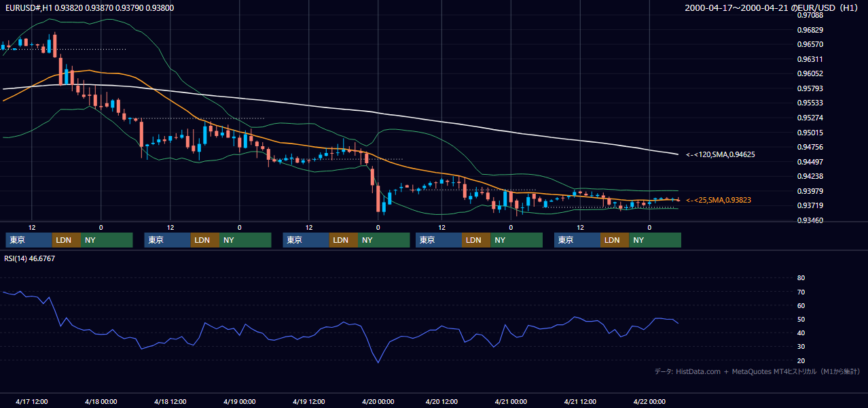Image resolution: width=868 pixels, height=408 pixels.
Task: Click price axis label 0.95274
Action: point(810,118)
